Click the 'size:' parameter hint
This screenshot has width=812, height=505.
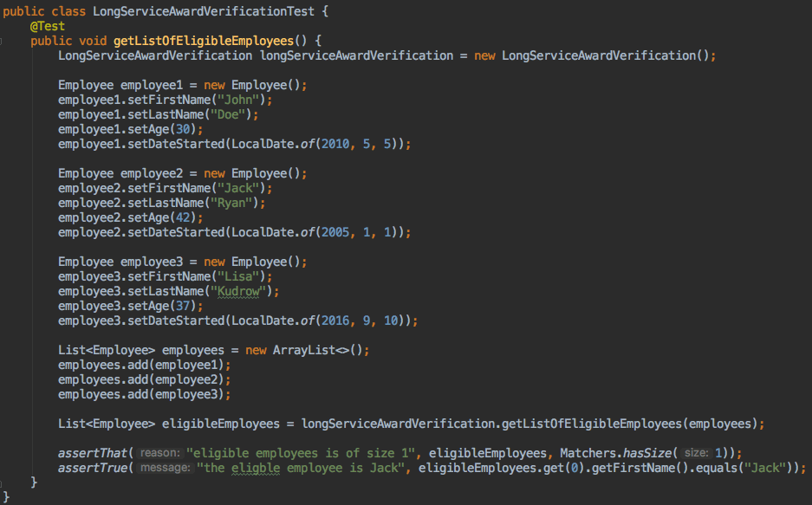pyautogui.click(x=696, y=453)
